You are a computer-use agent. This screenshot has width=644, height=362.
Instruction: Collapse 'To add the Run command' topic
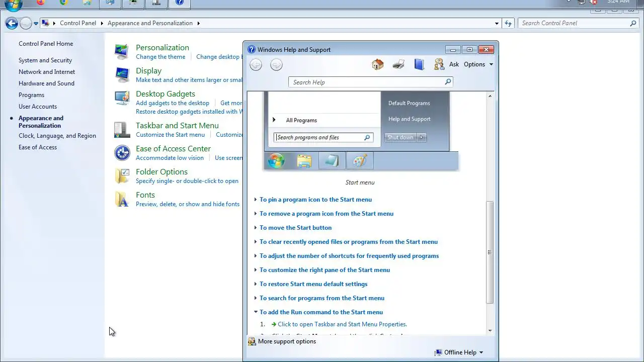tap(321, 312)
